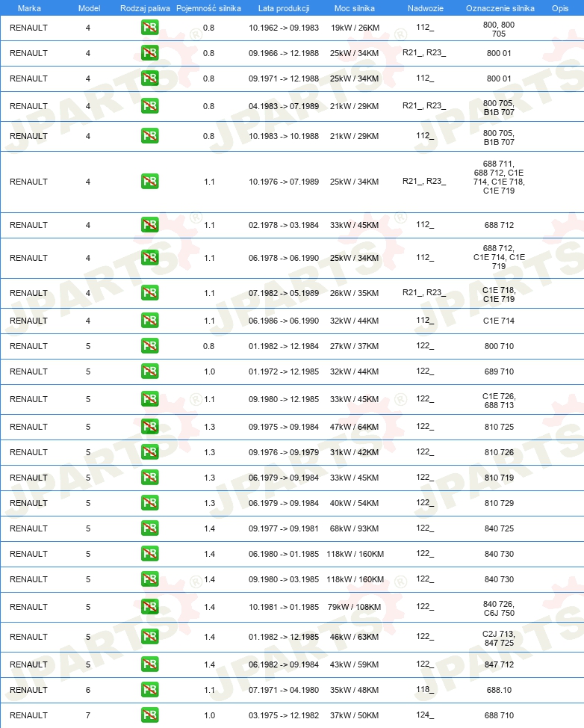The image size is (584, 728).
Task: Click fuel icon in 10.1976 -> 07.1989 row
Action: [x=150, y=182]
